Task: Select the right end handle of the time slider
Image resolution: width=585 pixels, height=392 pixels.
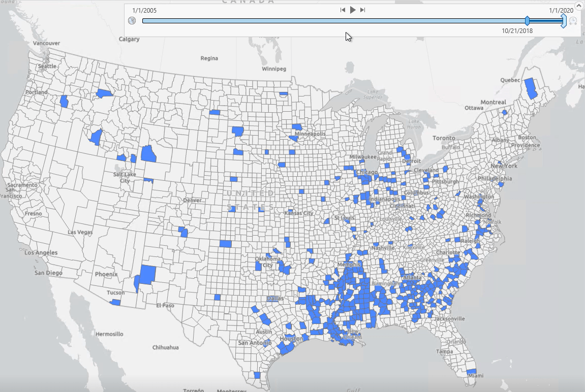Action: [x=563, y=21]
